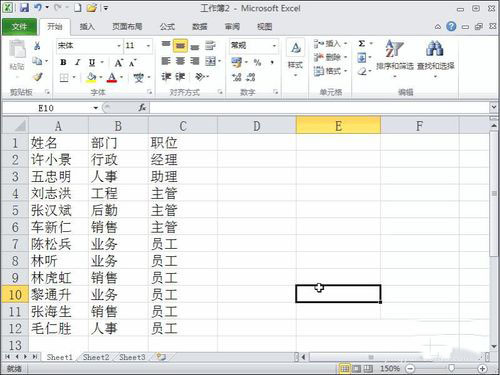Toggle middle vertical alignment
The width and height of the screenshot is (500, 375).
tap(180, 46)
